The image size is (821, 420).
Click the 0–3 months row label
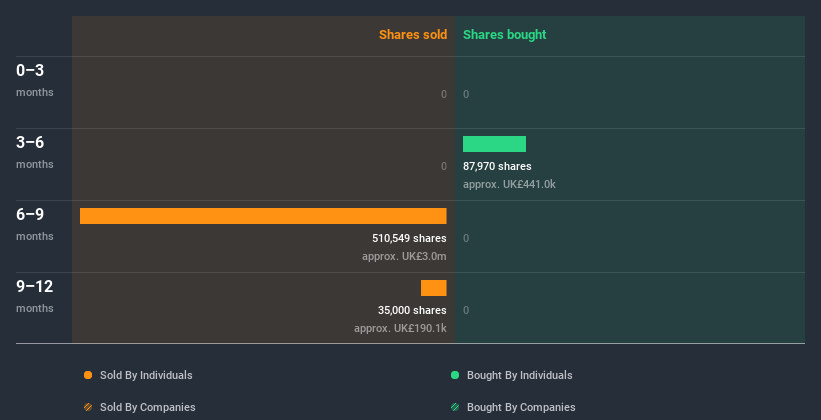click(35, 80)
